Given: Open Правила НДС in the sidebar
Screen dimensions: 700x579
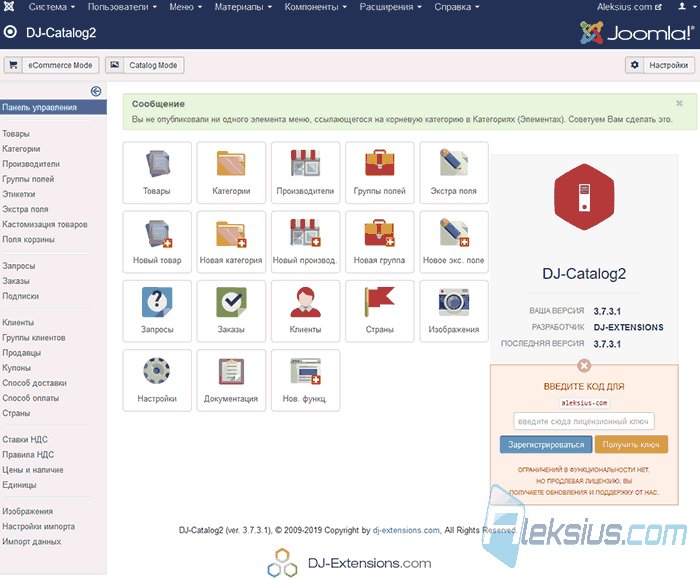Looking at the screenshot, I should pyautogui.click(x=28, y=454).
